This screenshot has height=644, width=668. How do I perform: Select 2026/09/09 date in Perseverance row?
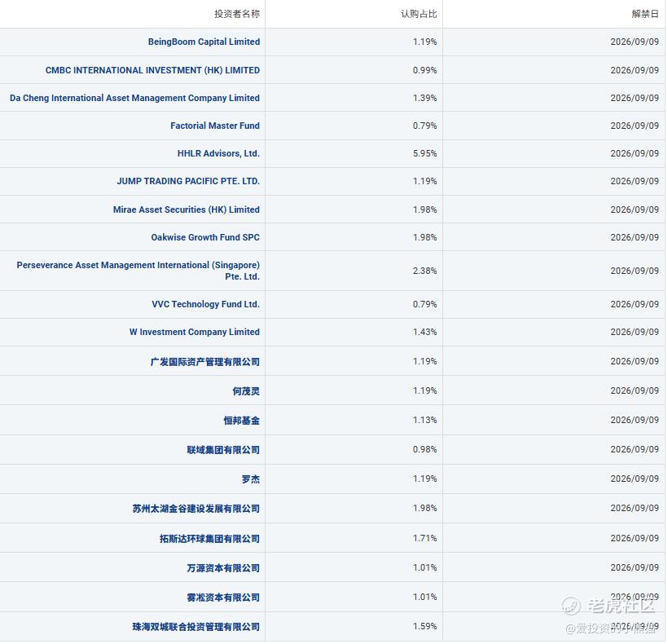(635, 271)
